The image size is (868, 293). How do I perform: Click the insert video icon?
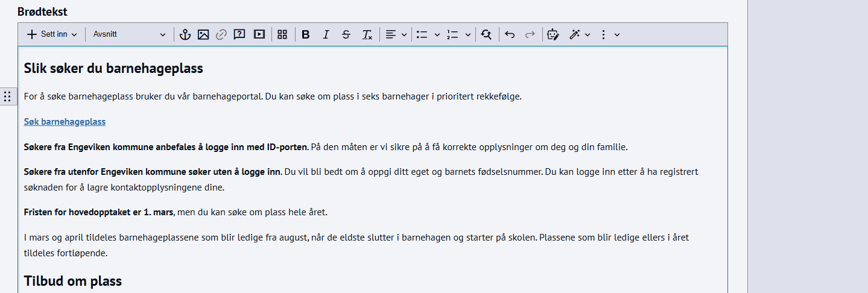click(259, 34)
